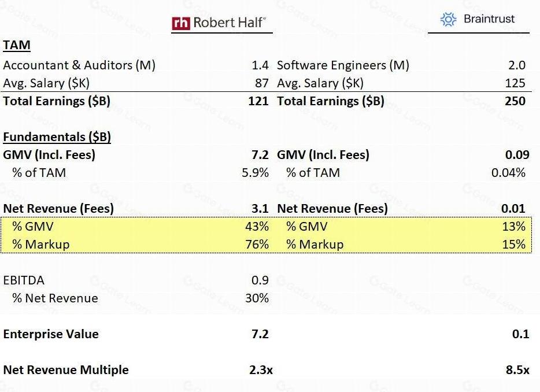Click the 5.9% of TAM cell
540x392 pixels.
point(254,173)
